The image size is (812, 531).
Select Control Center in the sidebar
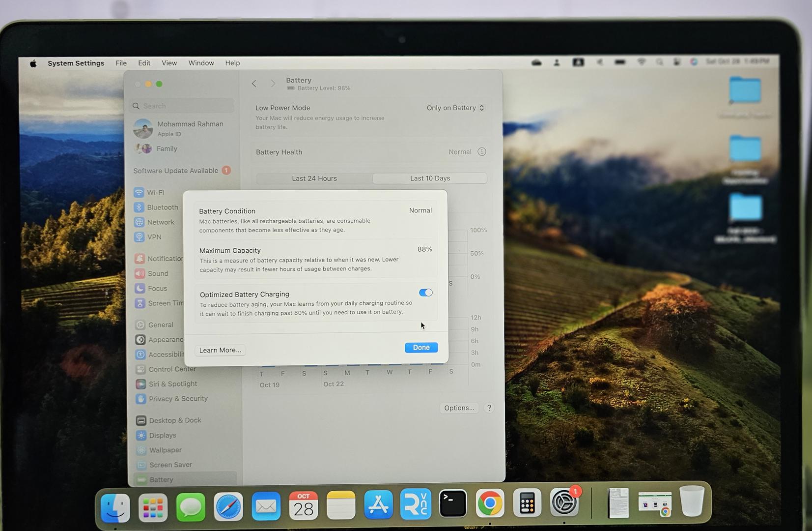point(166,369)
